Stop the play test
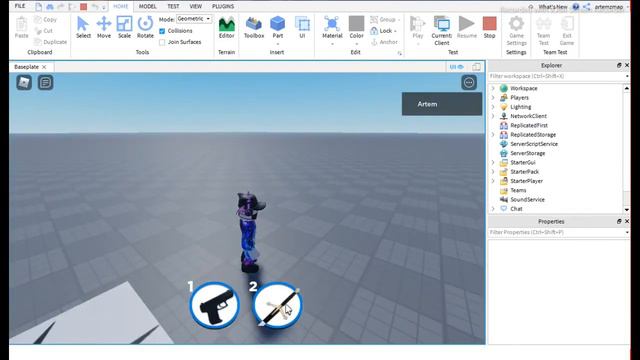The width and height of the screenshot is (640, 360). point(489,27)
